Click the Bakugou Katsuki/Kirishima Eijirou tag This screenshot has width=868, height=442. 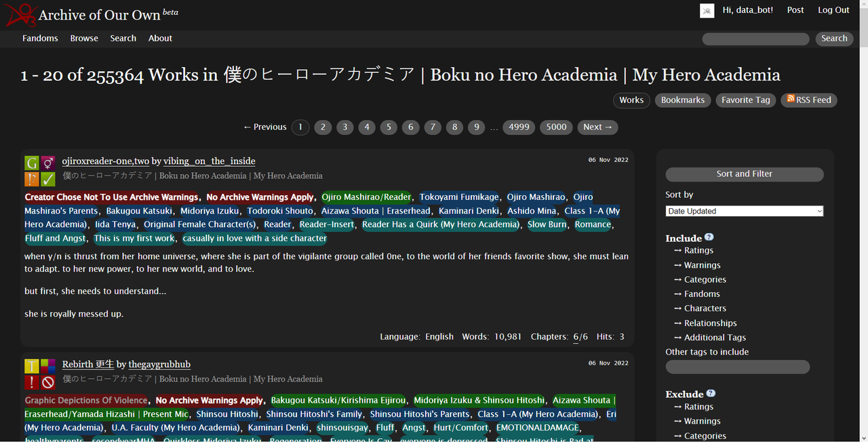point(338,400)
